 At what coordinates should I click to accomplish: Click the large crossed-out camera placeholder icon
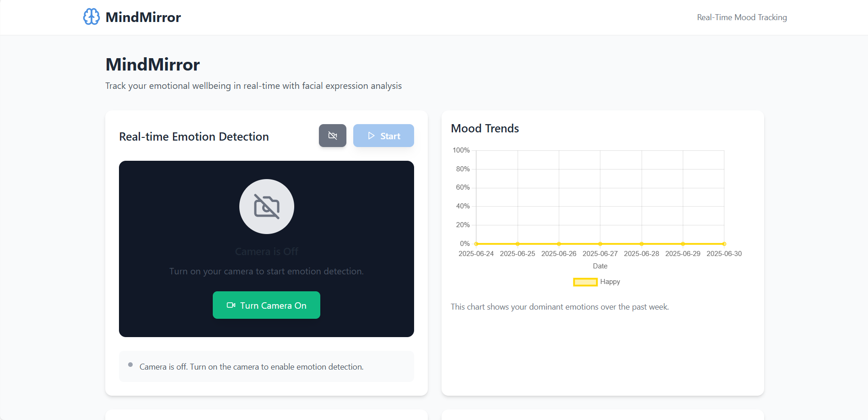pos(266,207)
